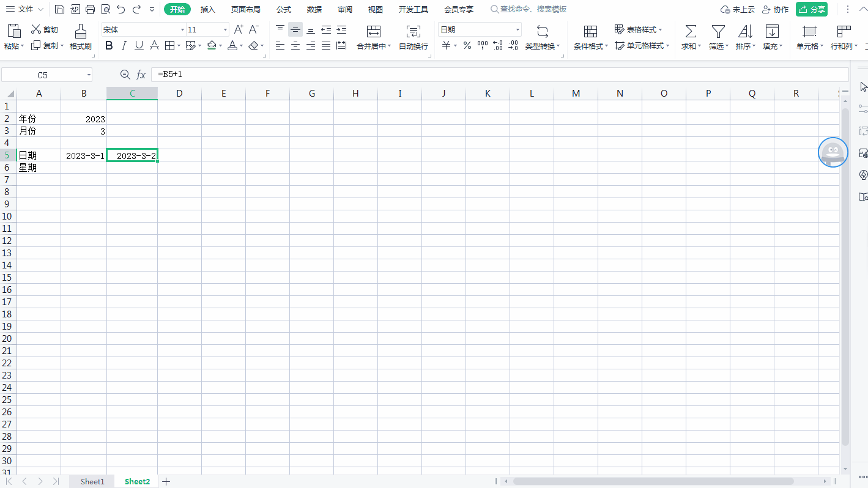Click the zoom magnifier next to fx
Screen dimensions: 868x488
125,75
